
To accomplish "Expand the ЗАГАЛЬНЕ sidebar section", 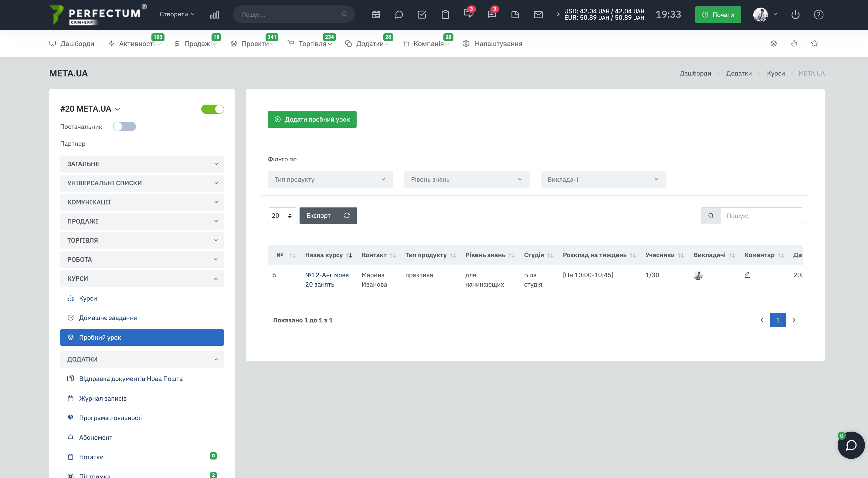I will [142, 164].
